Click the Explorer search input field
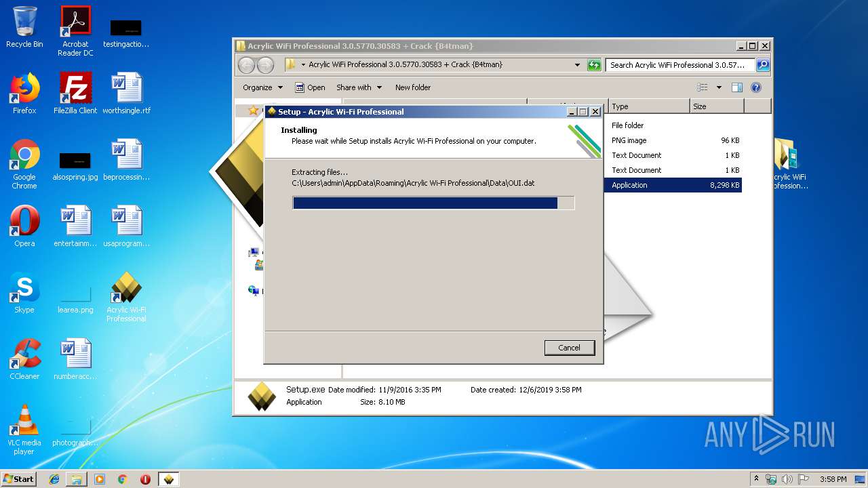The width and height of the screenshot is (868, 488). pyautogui.click(x=680, y=65)
